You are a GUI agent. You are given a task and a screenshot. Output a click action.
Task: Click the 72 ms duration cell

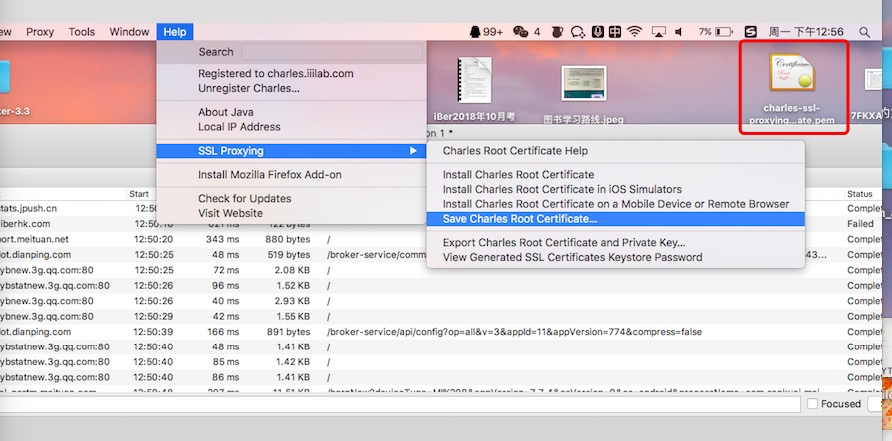click(x=225, y=270)
